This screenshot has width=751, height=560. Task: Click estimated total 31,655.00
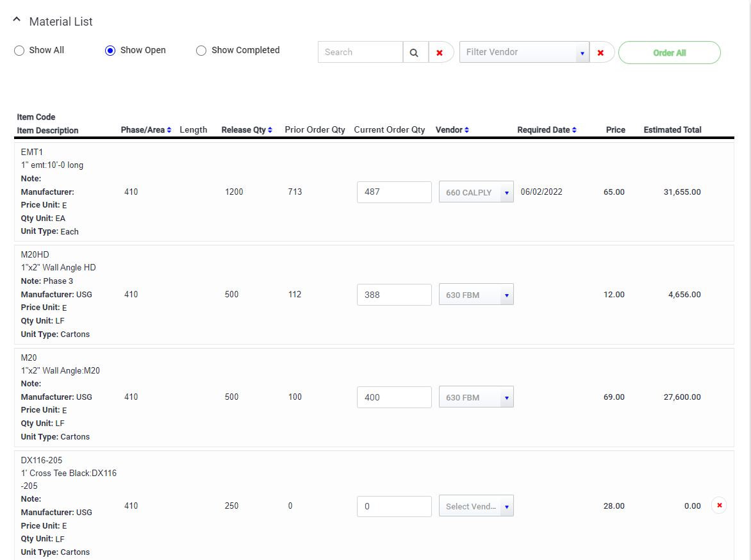tap(682, 192)
